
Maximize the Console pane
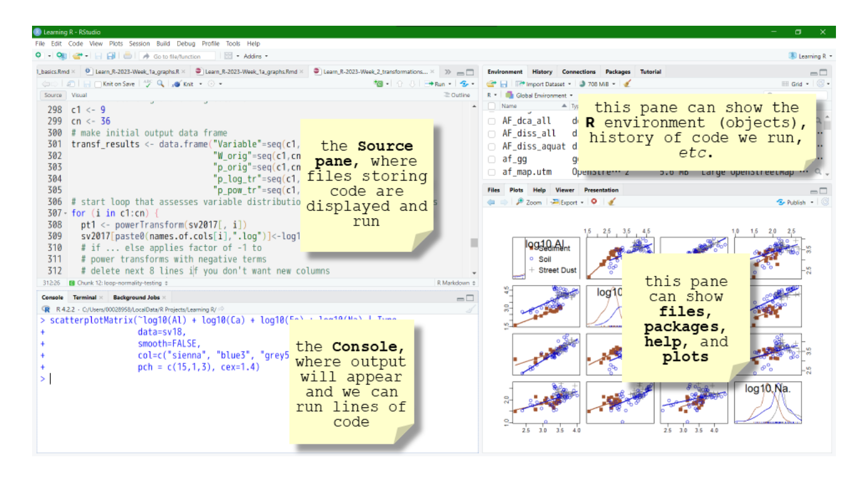[x=470, y=298]
